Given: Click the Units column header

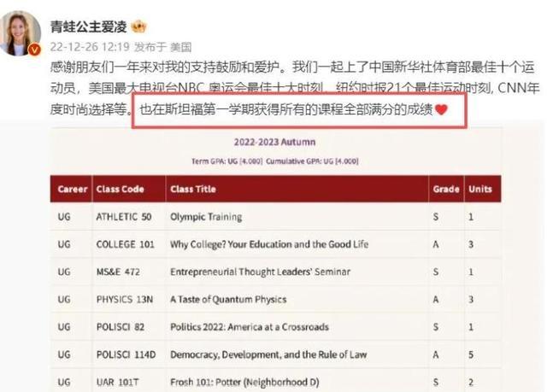Looking at the screenshot, I should point(479,189).
